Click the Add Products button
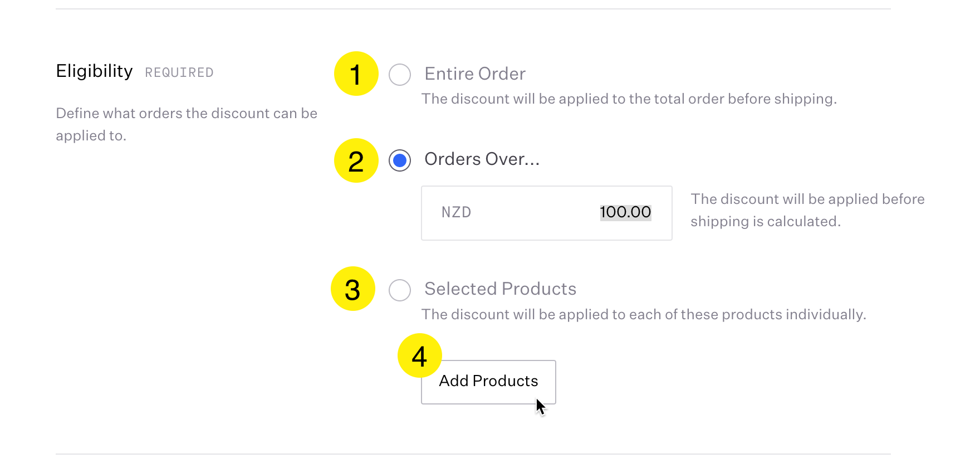This screenshot has width=980, height=468. point(488,382)
